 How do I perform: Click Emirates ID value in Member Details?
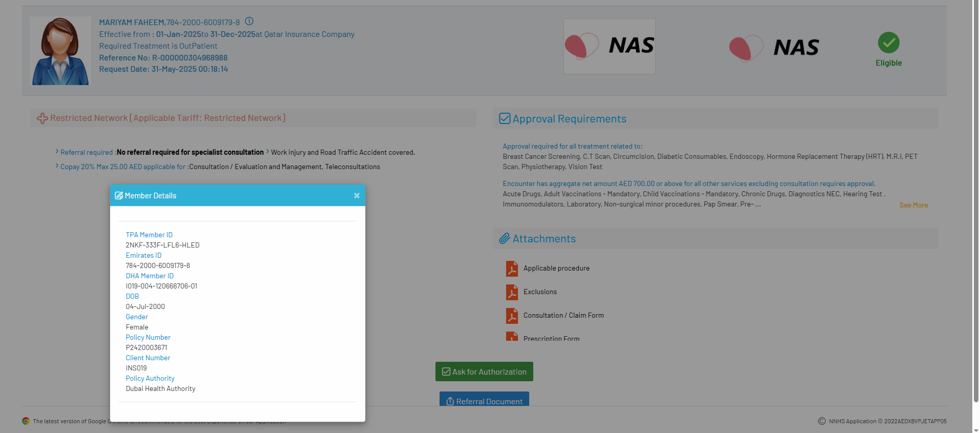[x=158, y=265]
